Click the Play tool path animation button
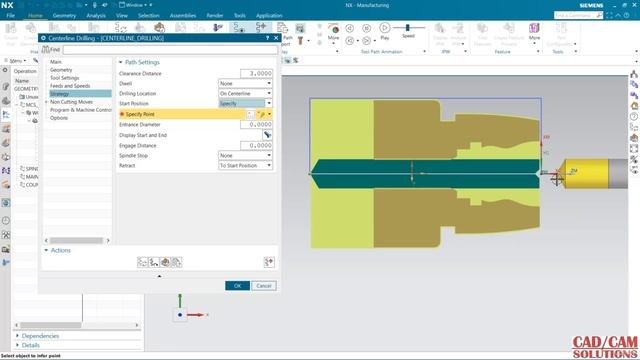This screenshot has height=360, width=640. [384, 28]
